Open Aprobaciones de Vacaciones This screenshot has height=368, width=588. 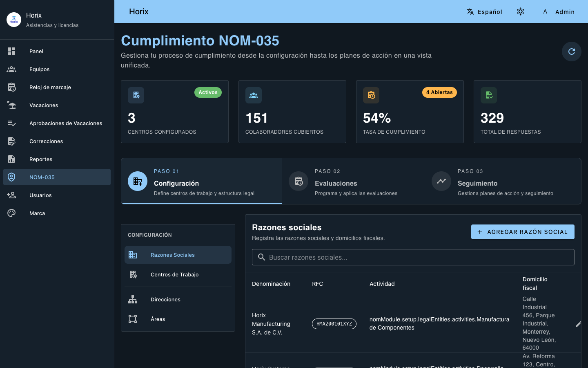coord(65,123)
